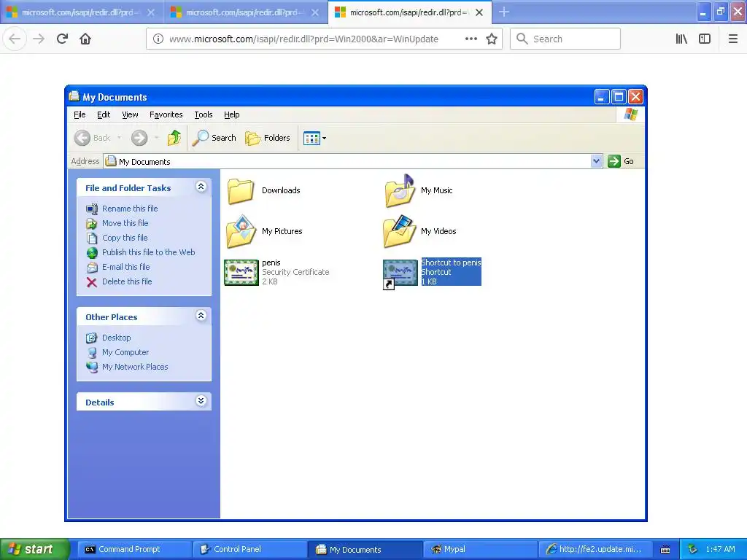Bookmark this page with the star
Screen dimensions: 747x560
point(492,39)
